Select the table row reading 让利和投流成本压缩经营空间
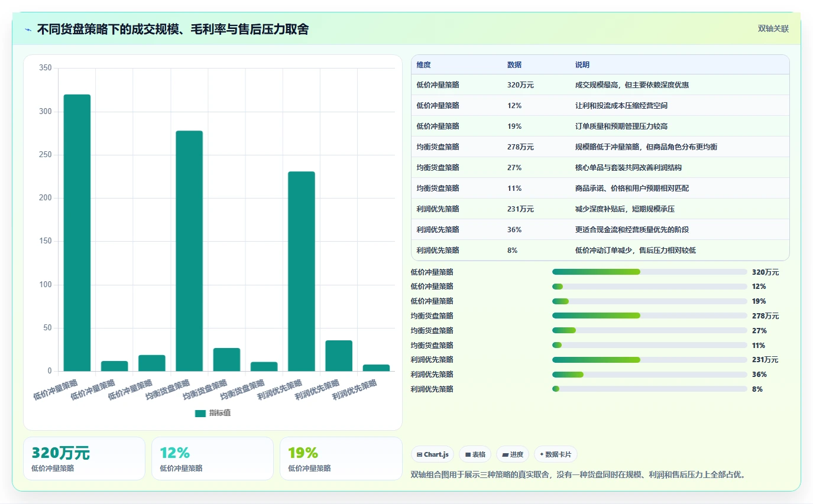Image resolution: width=813 pixels, height=504 pixels. point(600,105)
